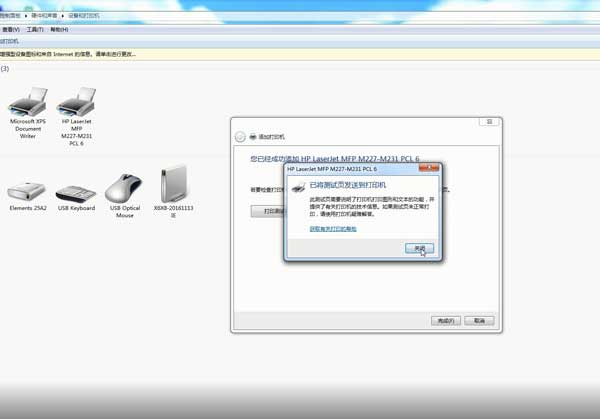Click the yellow Internet information notification bar
This screenshot has width=600, height=419.
point(300,54)
